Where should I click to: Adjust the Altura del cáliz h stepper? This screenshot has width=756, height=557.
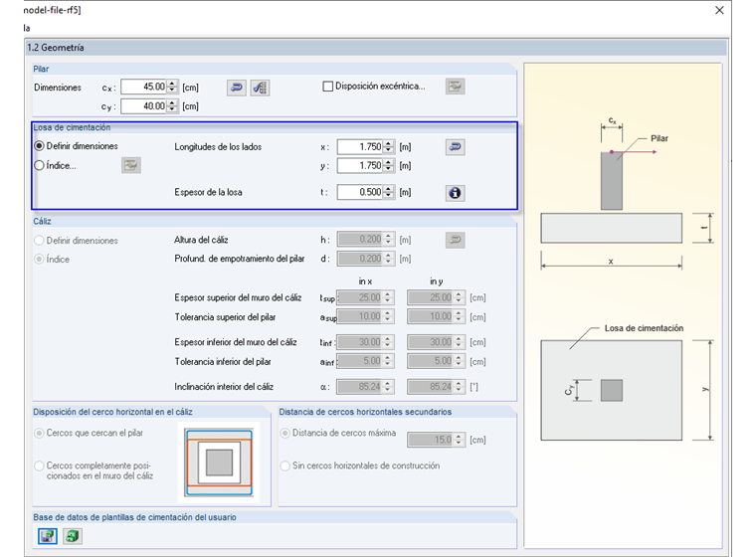pyautogui.click(x=389, y=239)
